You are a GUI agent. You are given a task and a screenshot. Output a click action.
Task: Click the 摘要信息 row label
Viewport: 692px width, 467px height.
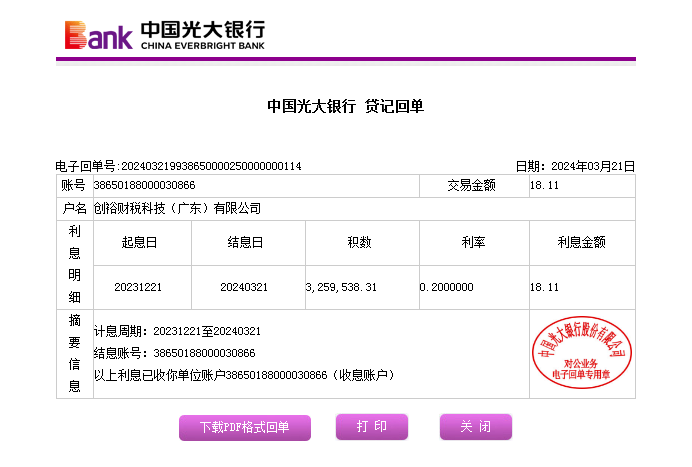click(x=75, y=353)
